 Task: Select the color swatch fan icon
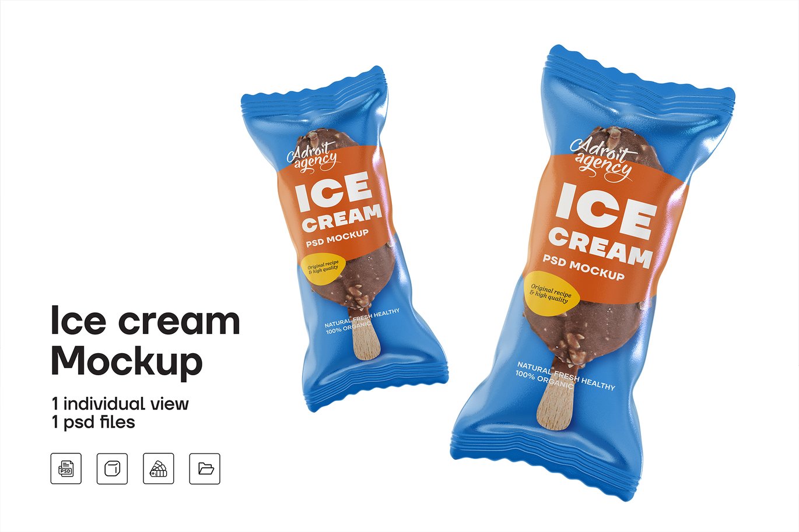pyautogui.click(x=159, y=468)
